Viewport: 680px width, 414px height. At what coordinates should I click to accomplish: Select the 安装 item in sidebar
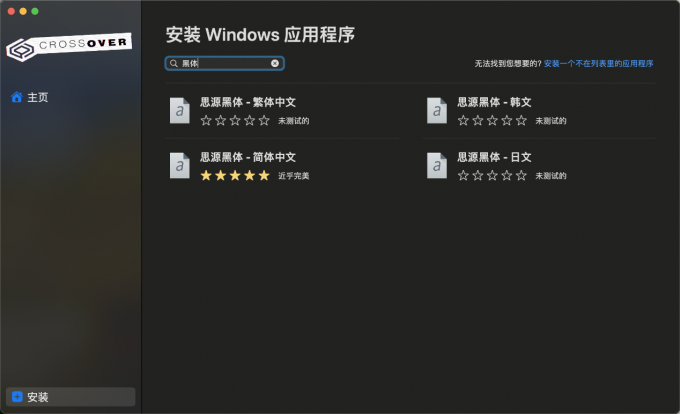[71, 397]
